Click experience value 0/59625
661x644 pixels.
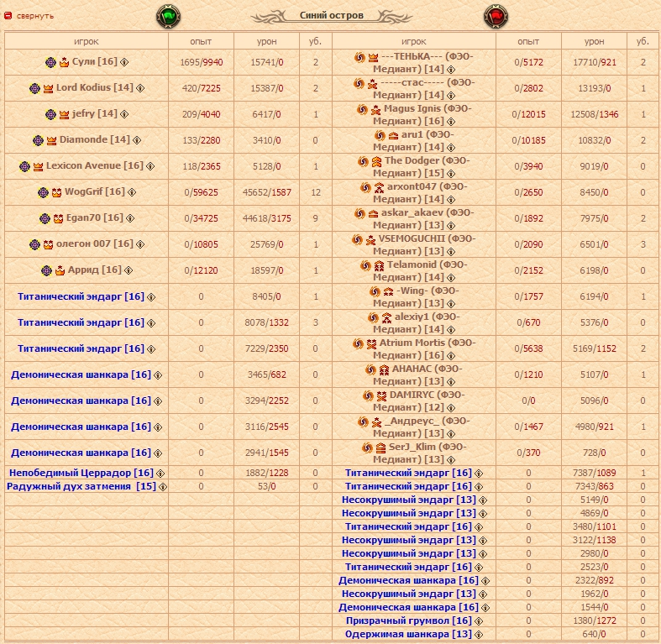(x=201, y=192)
